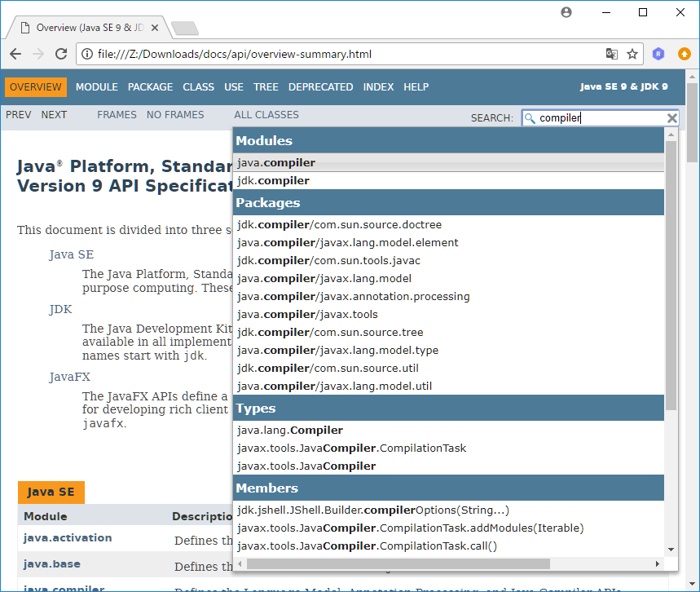Screen dimensions: 700x592
Task: Select jdk.compiler module search result
Action: 449,180
